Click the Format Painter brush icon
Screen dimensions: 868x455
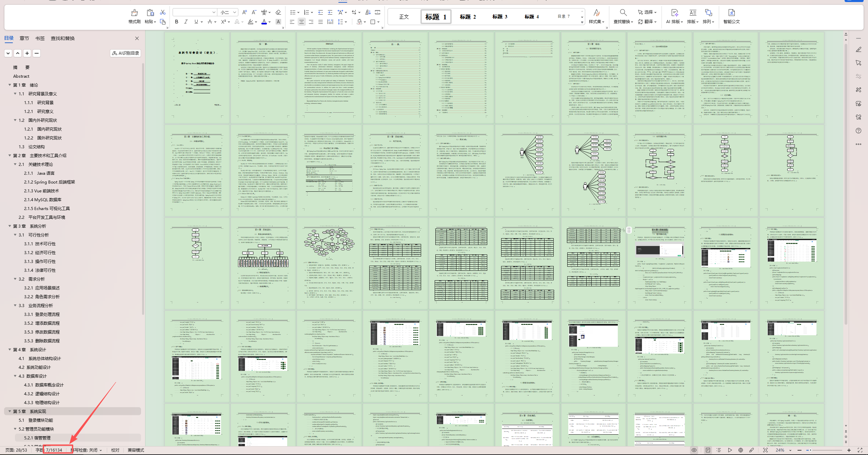pos(134,13)
